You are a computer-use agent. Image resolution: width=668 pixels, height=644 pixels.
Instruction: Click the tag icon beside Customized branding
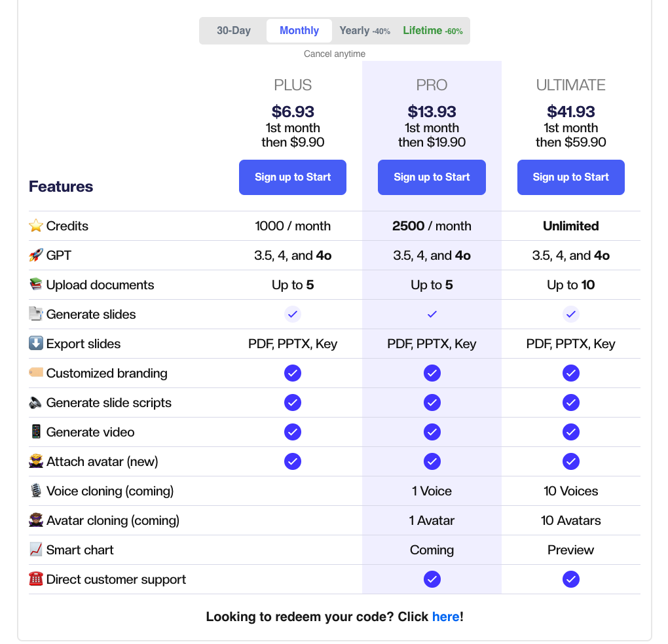pos(36,372)
